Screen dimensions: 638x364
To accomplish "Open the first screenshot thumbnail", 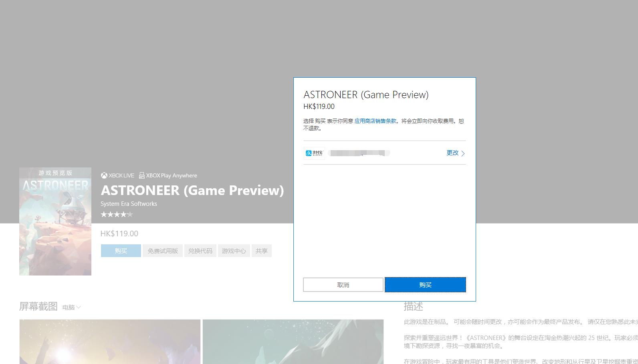I will [x=110, y=342].
